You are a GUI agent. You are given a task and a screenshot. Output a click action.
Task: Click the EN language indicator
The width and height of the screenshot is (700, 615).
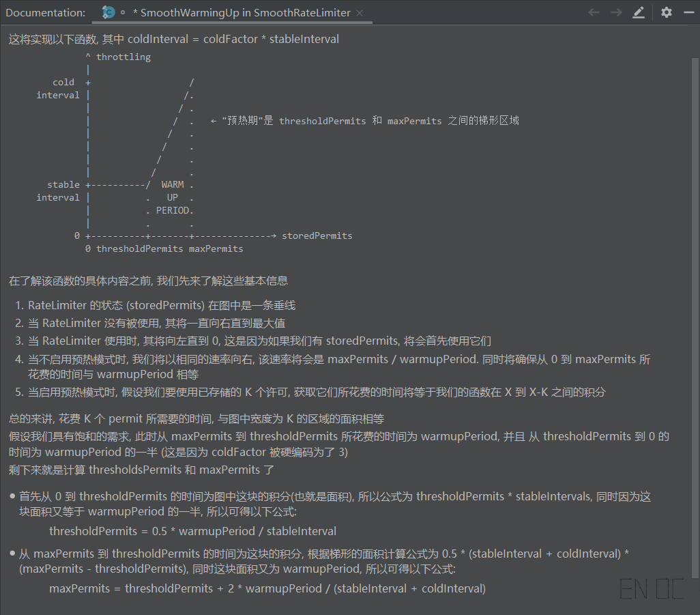point(633,589)
